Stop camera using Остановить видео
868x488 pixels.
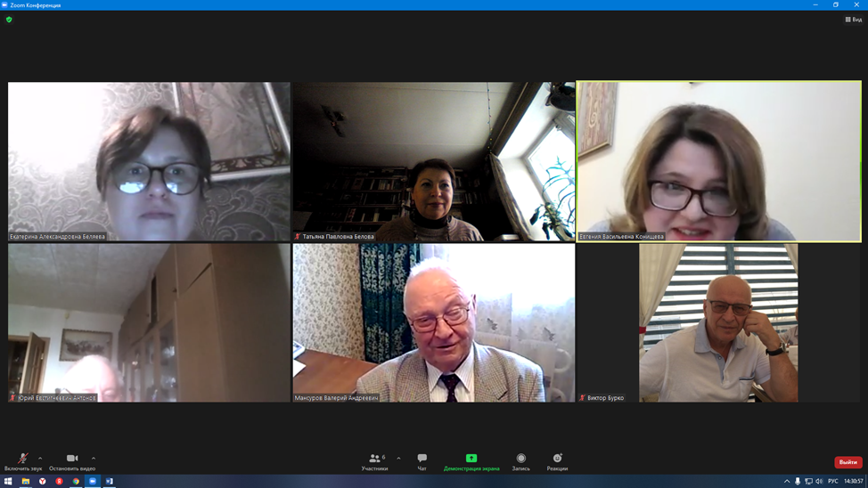pos(72,461)
